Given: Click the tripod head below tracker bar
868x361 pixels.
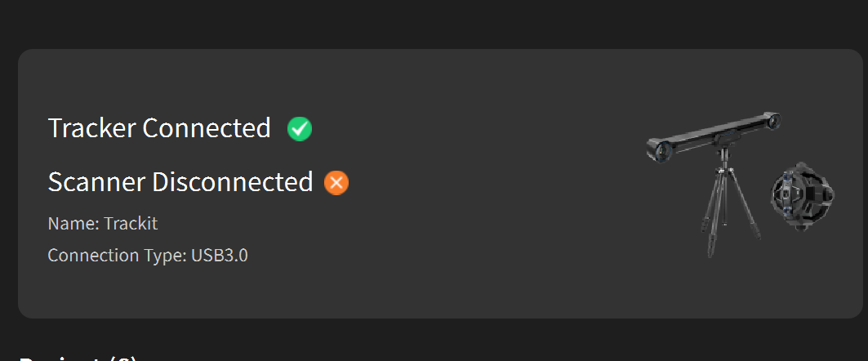Looking at the screenshot, I should point(722,155).
